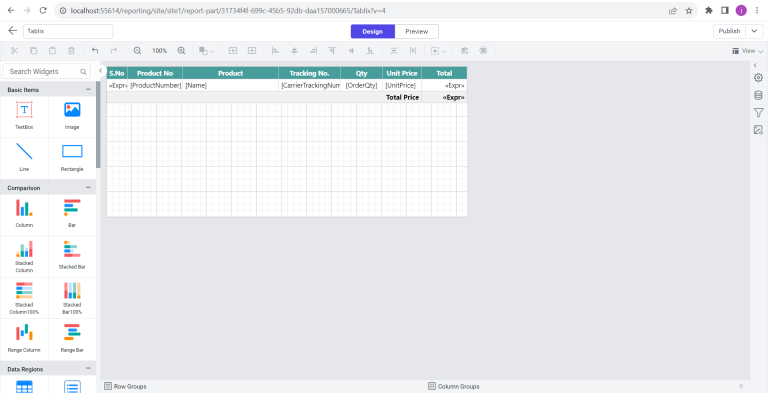768x393 pixels.
Task: Click the Cut scissors icon
Action: click(x=14, y=50)
